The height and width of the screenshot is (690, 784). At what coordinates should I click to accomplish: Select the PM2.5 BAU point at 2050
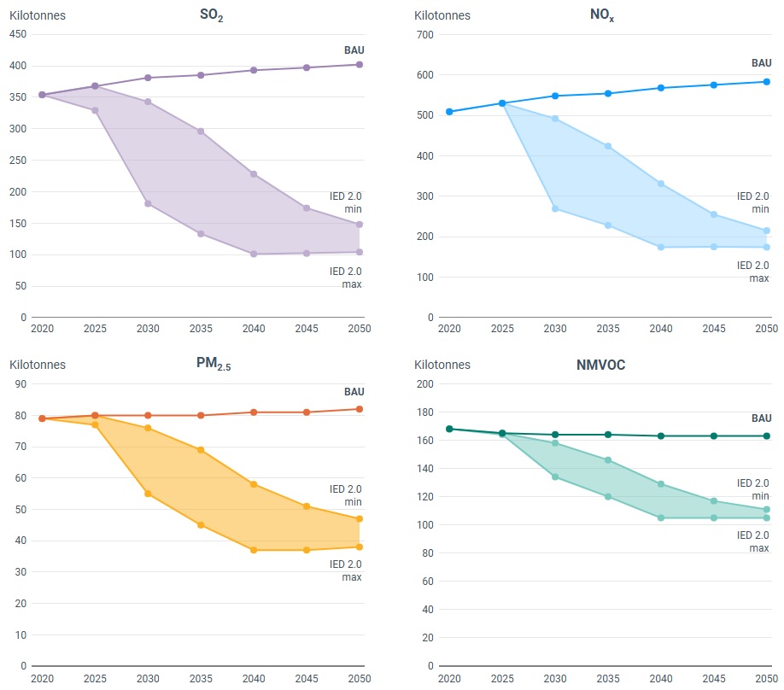[x=360, y=409]
